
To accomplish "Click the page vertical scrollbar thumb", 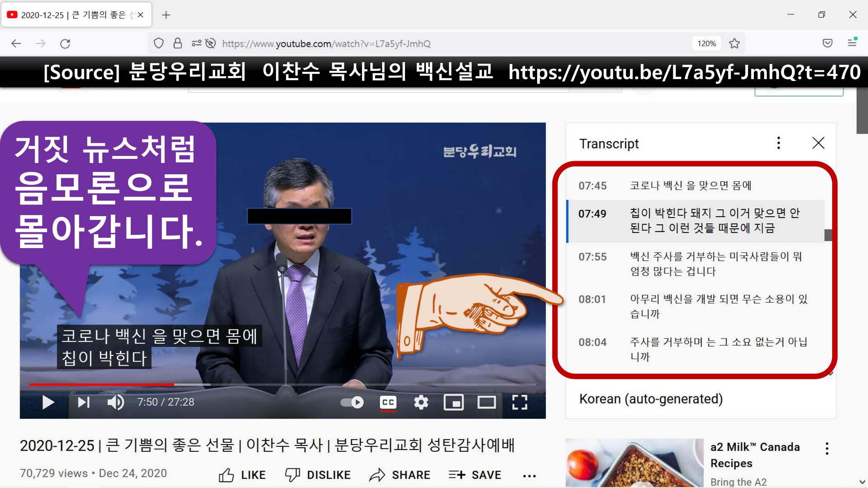I will 862,111.
